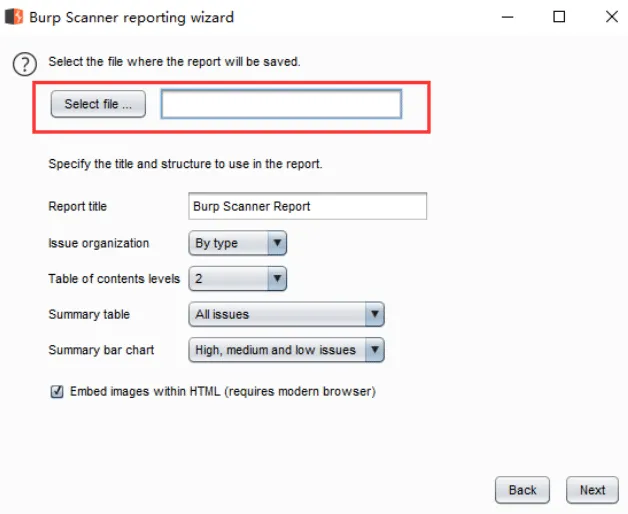The width and height of the screenshot is (628, 514).
Task: Maximize the reporting wizard window
Action: (559, 17)
